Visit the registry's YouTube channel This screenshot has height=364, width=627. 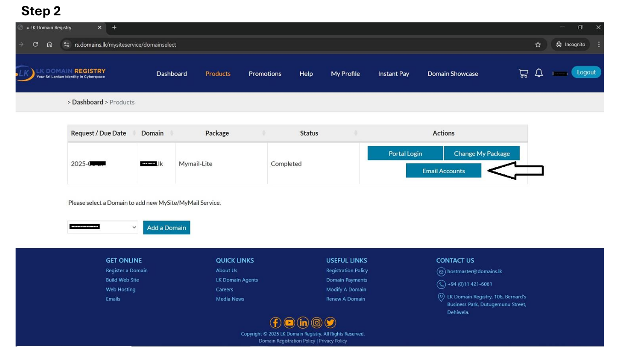(289, 322)
